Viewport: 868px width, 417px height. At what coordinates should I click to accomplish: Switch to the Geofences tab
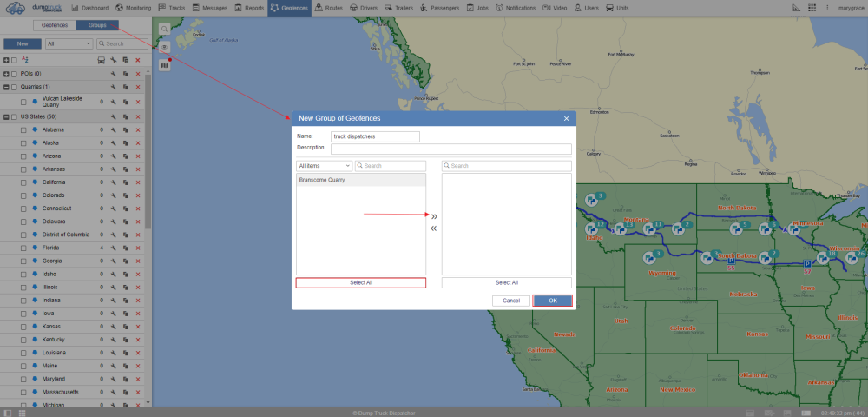point(55,25)
